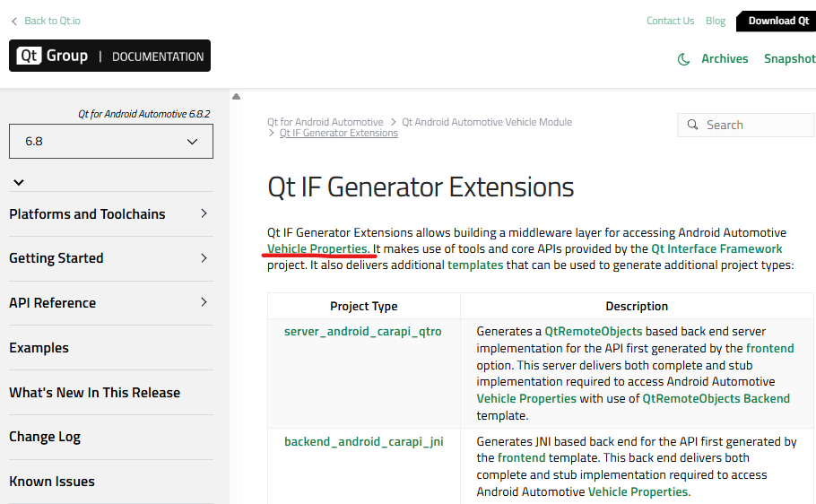Click Qt Android Automotive Vehicle Module breadcrumb

coord(487,122)
